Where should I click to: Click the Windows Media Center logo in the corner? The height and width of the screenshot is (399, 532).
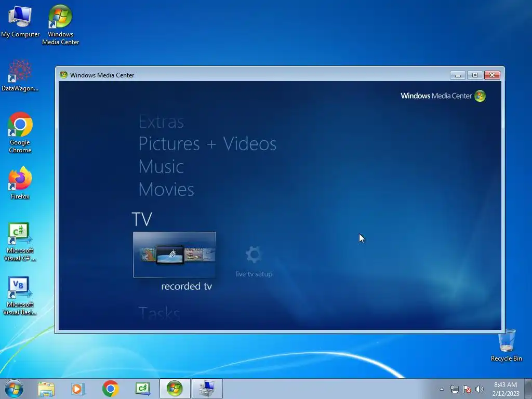(443, 96)
